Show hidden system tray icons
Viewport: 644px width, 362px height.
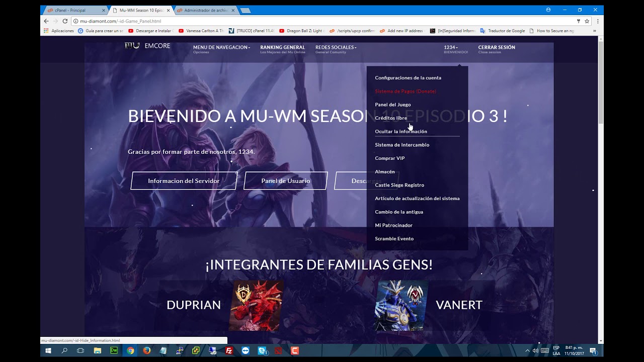(527, 350)
